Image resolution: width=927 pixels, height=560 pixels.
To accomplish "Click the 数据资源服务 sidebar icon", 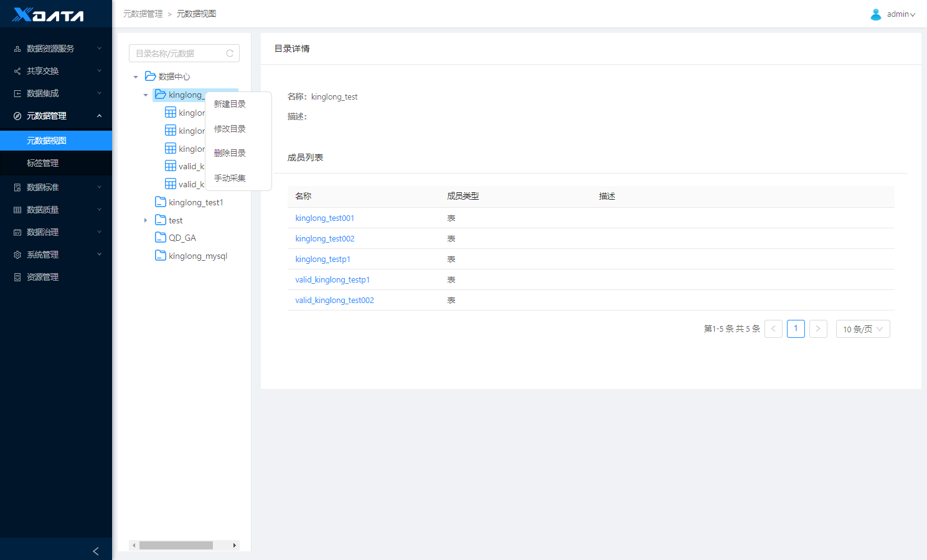I will coord(17,49).
